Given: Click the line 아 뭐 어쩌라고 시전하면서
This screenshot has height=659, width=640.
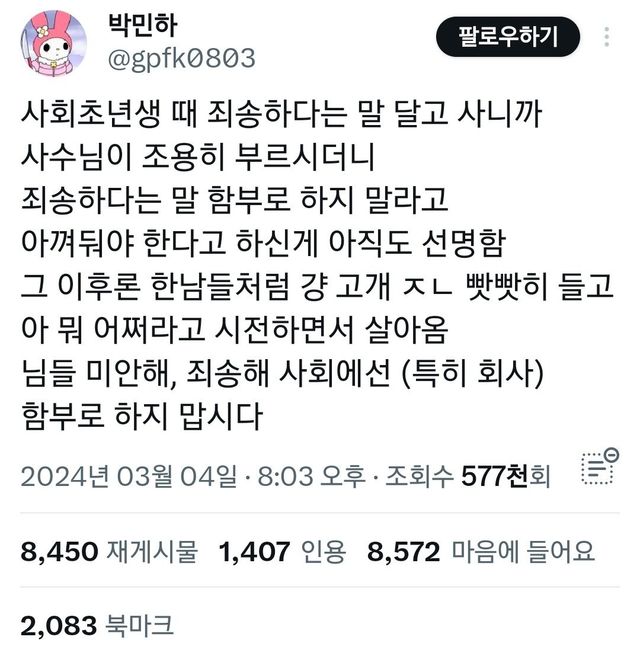Looking at the screenshot, I should [x=234, y=330].
